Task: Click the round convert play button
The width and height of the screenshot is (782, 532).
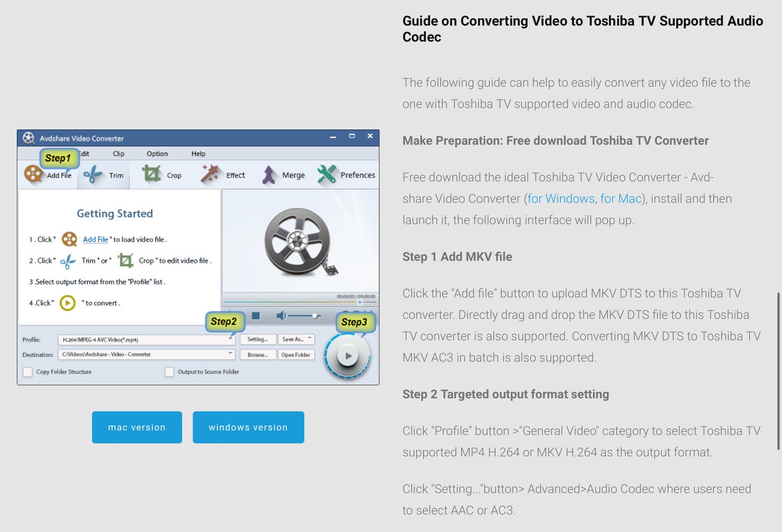Action: pos(348,356)
